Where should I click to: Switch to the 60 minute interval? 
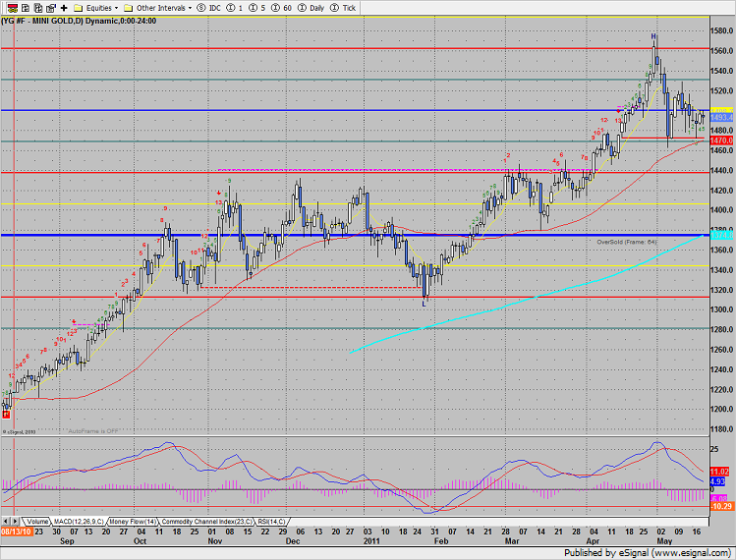pos(281,8)
